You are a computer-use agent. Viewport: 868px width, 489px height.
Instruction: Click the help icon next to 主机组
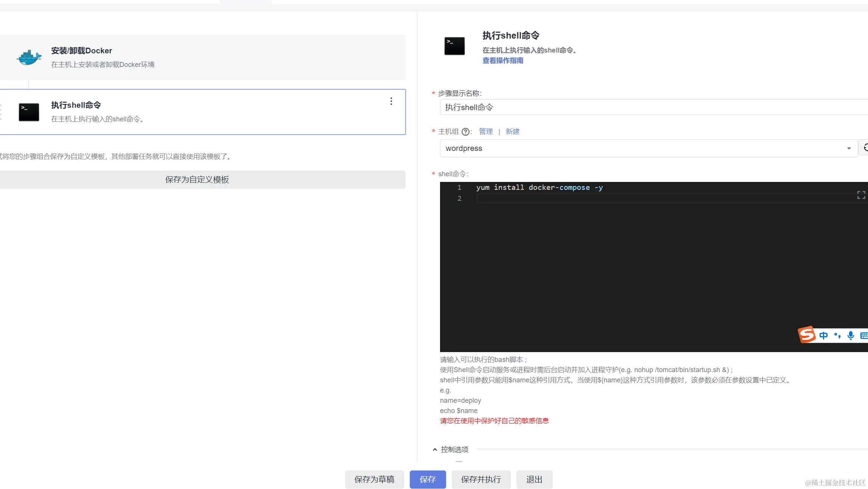click(x=466, y=132)
